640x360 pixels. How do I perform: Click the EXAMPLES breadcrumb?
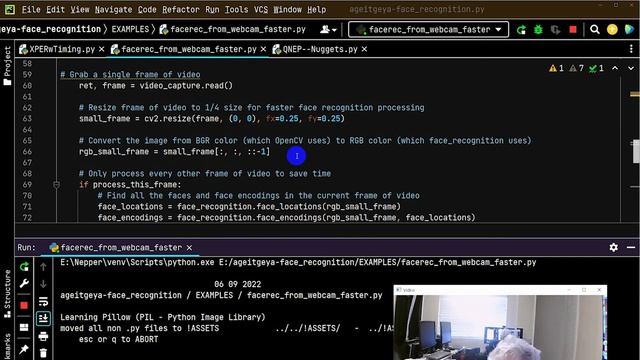pyautogui.click(x=130, y=29)
